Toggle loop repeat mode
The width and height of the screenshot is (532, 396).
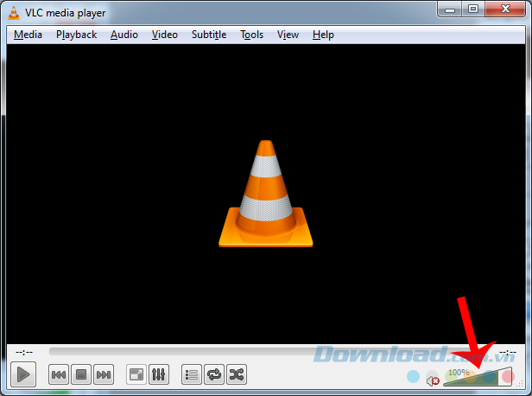214,374
